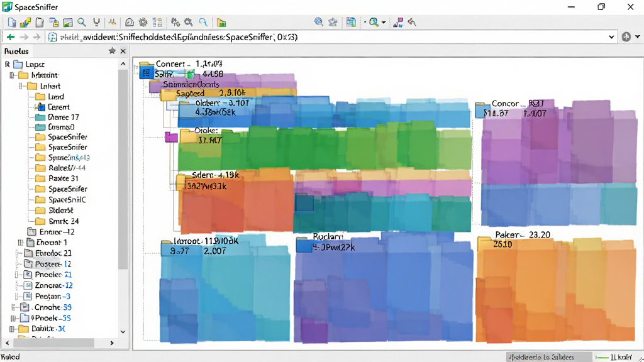Click the new document icon in toolbar
Image resolution: width=644 pixels, height=362 pixels.
(12, 23)
